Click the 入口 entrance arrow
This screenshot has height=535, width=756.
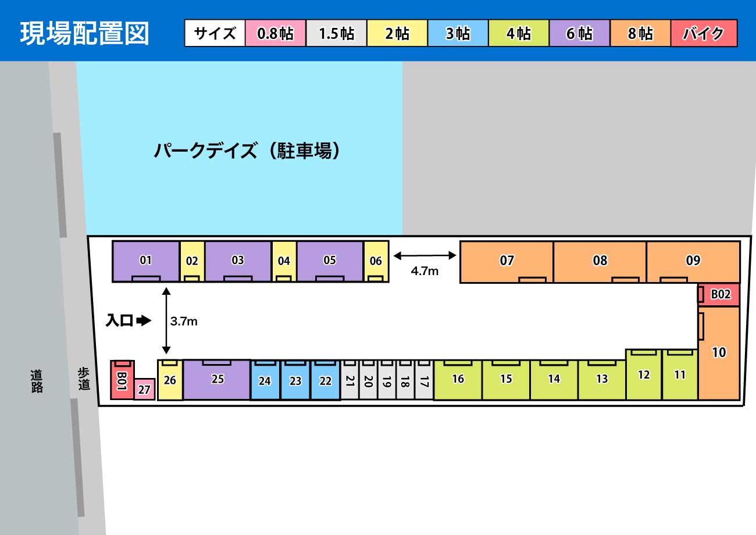click(x=144, y=320)
